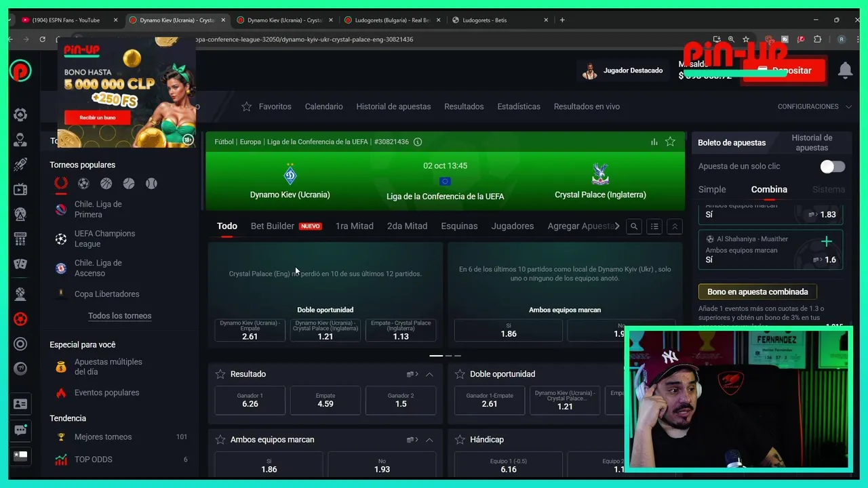Favorite the Resultado market with its star
The image size is (868, 488).
pyautogui.click(x=220, y=374)
